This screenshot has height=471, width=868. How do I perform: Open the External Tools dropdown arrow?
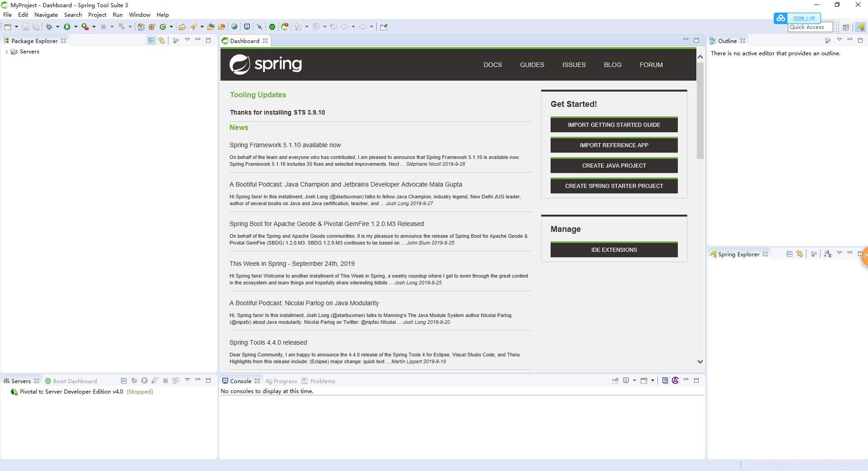point(94,27)
